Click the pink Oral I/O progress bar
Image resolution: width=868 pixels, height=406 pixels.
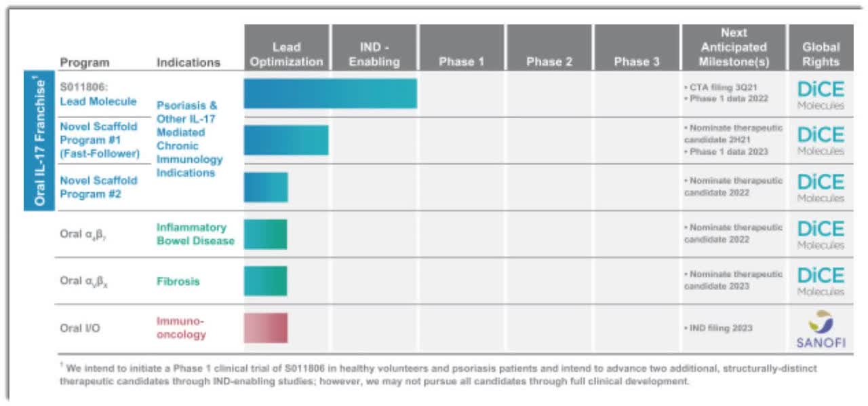point(265,328)
